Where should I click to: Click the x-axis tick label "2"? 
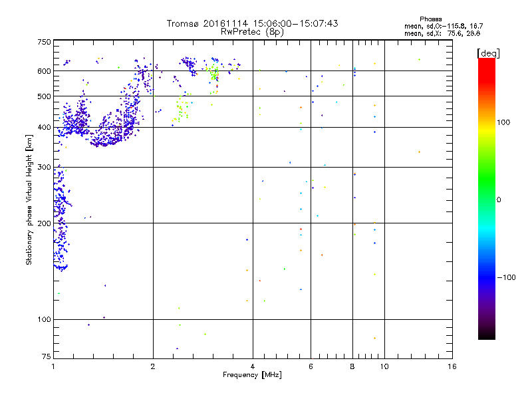(153, 366)
